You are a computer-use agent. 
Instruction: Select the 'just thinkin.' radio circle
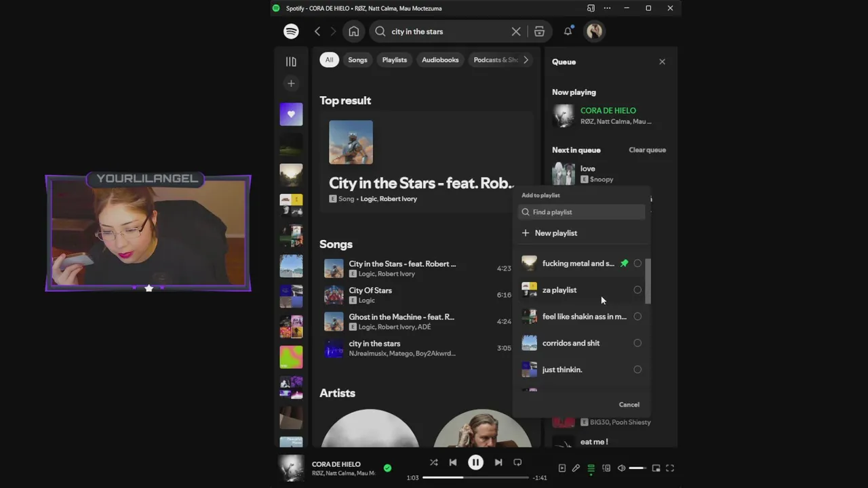click(x=637, y=369)
